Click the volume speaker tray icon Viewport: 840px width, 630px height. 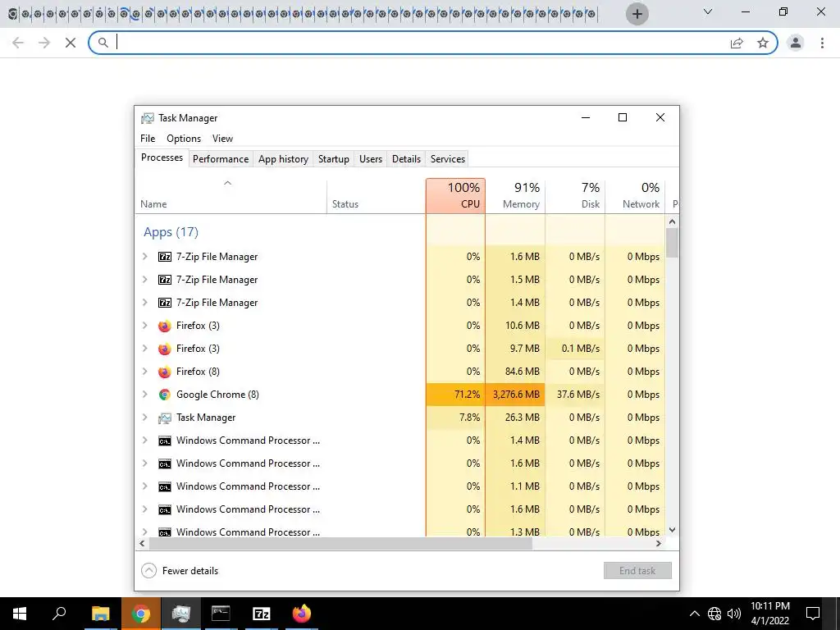[x=734, y=614]
